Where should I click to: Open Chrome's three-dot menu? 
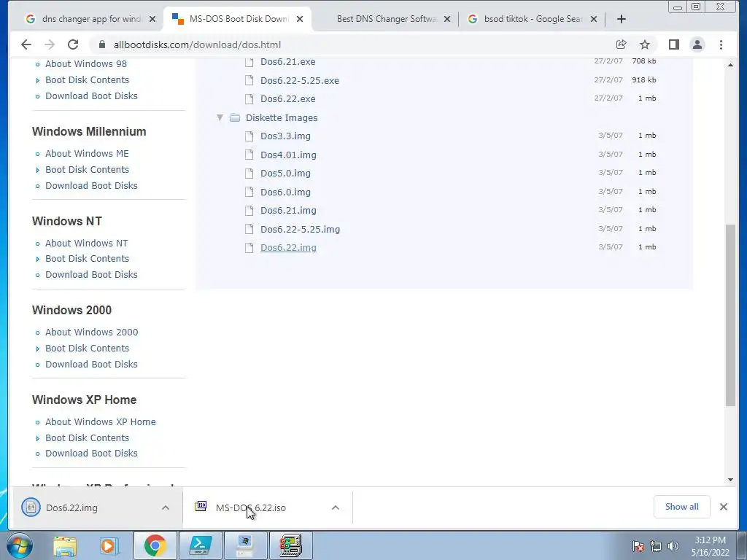pyautogui.click(x=721, y=44)
